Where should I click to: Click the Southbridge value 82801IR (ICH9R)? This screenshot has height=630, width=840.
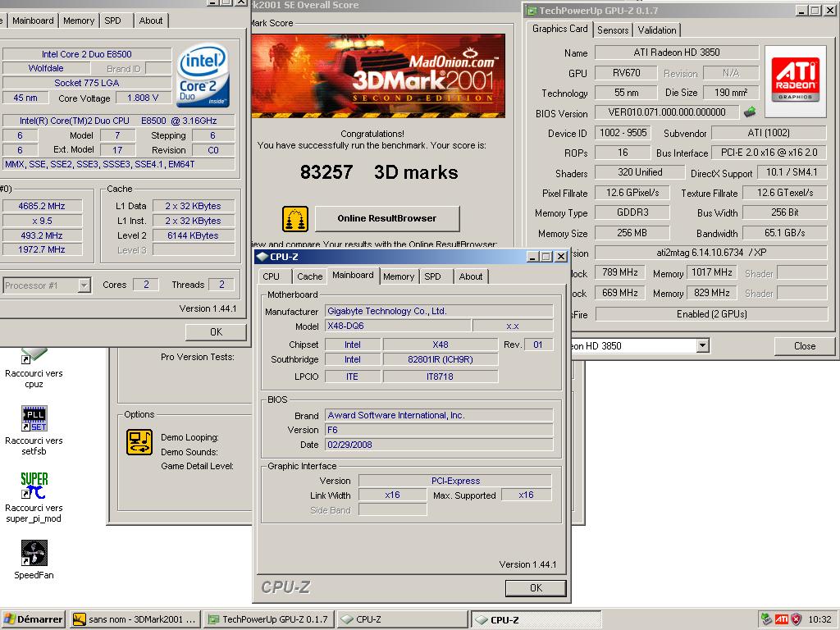(441, 359)
